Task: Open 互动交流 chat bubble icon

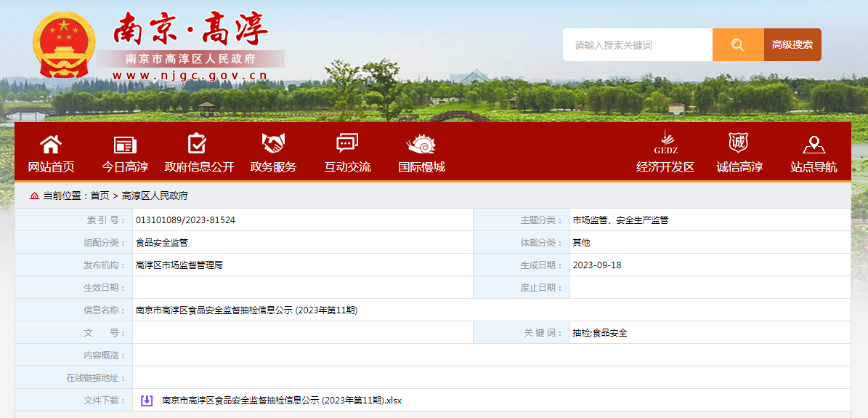Action: [x=347, y=144]
